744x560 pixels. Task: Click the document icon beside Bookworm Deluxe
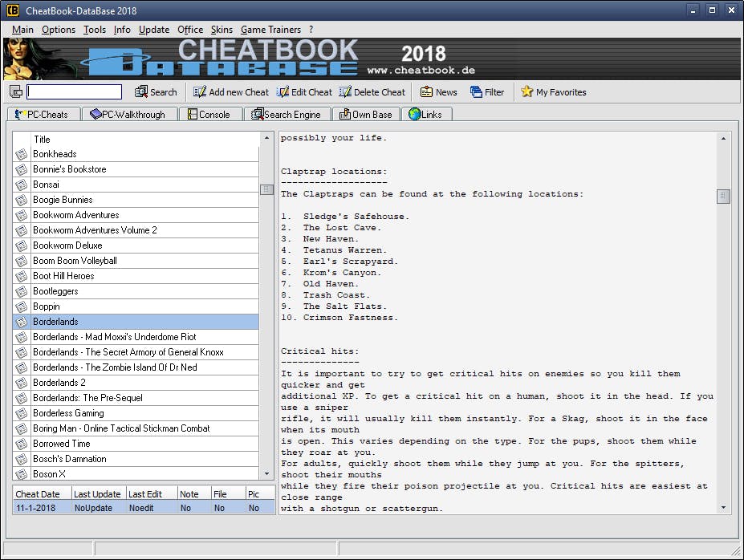22,246
